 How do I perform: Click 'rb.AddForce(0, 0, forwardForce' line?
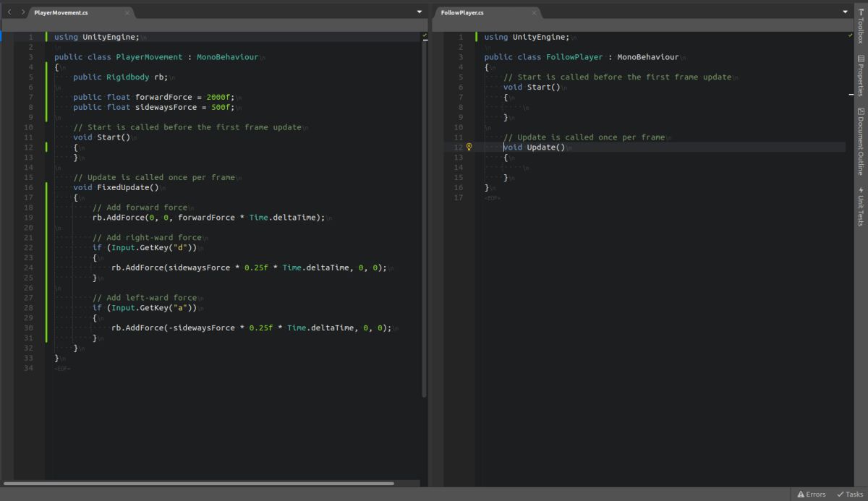pos(209,218)
